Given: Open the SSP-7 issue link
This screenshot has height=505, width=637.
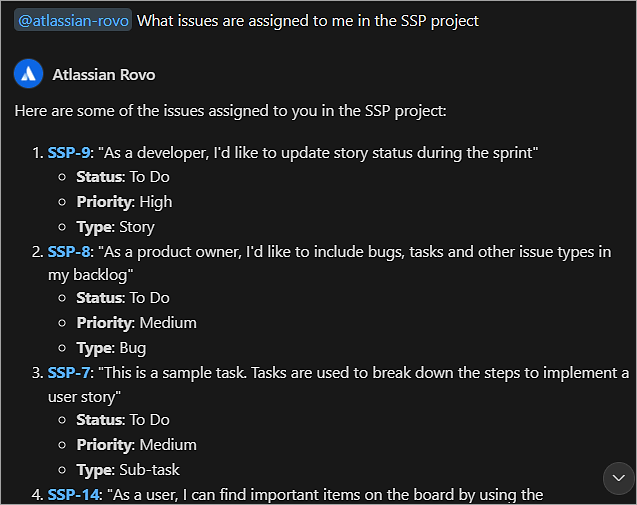Looking at the screenshot, I should click(69, 372).
